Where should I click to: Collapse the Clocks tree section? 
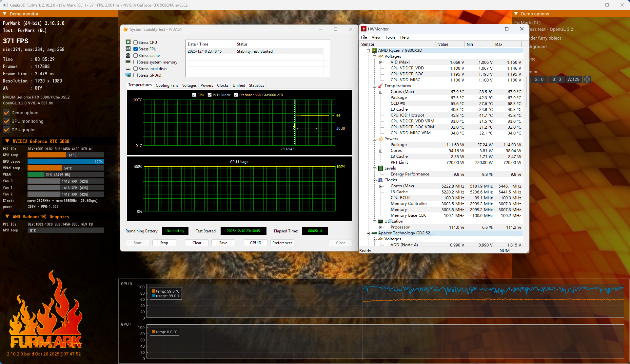pos(374,180)
